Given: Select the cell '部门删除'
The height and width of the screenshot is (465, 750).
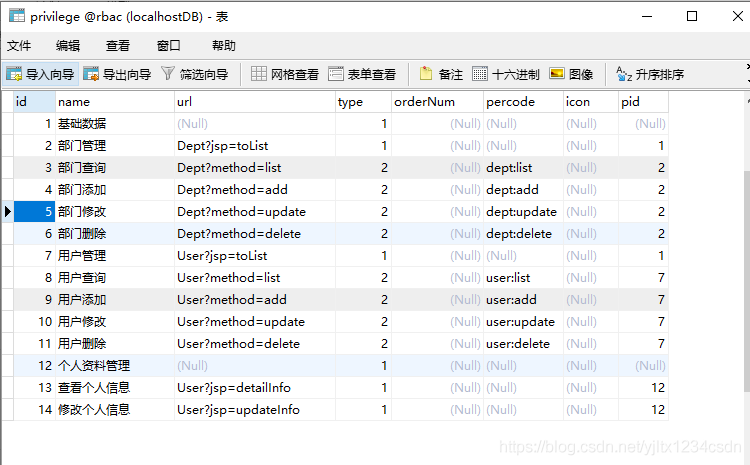Looking at the screenshot, I should 115,234.
